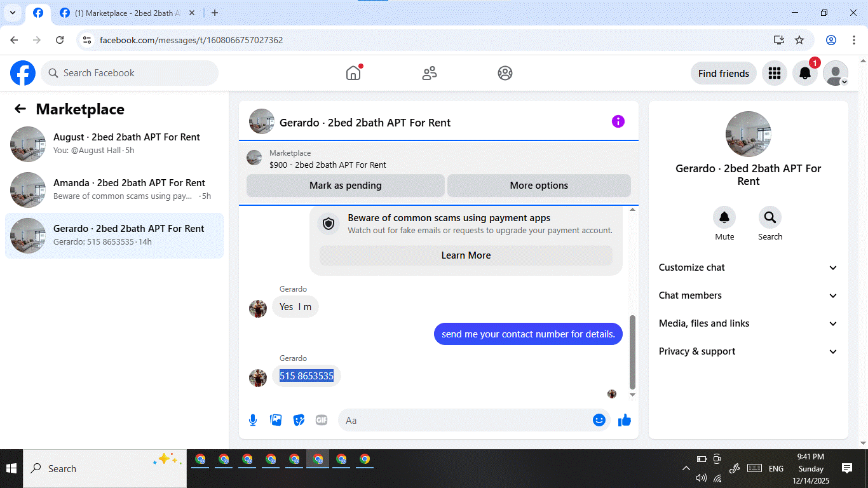Open Amanda 2bed 2bath APT conversation
This screenshot has height=488, width=868.
point(114,190)
